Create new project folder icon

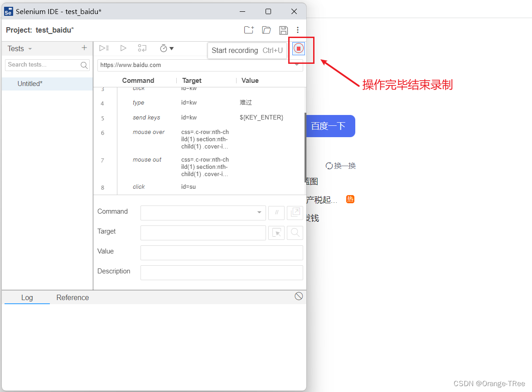[249, 30]
